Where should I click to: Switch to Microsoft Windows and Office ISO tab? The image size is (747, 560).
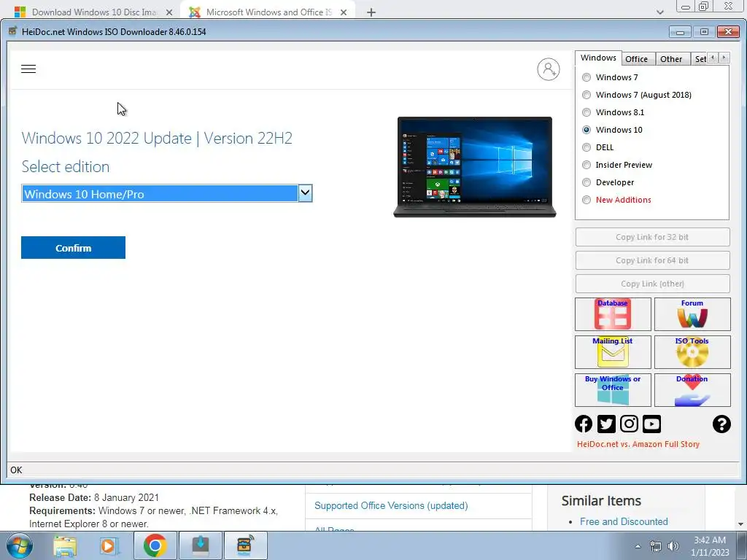[268, 12]
